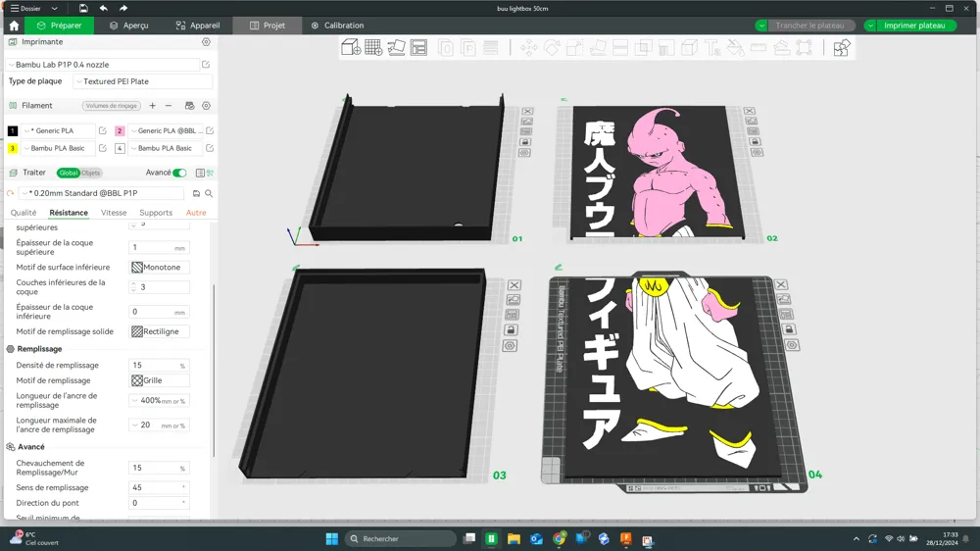Open printer settings gear in Imprimante header
This screenshot has height=551, width=980.
pyautogui.click(x=206, y=42)
